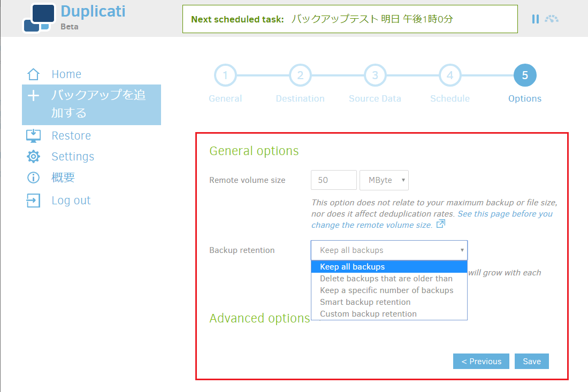Choose Custom backup retention

click(x=390, y=314)
